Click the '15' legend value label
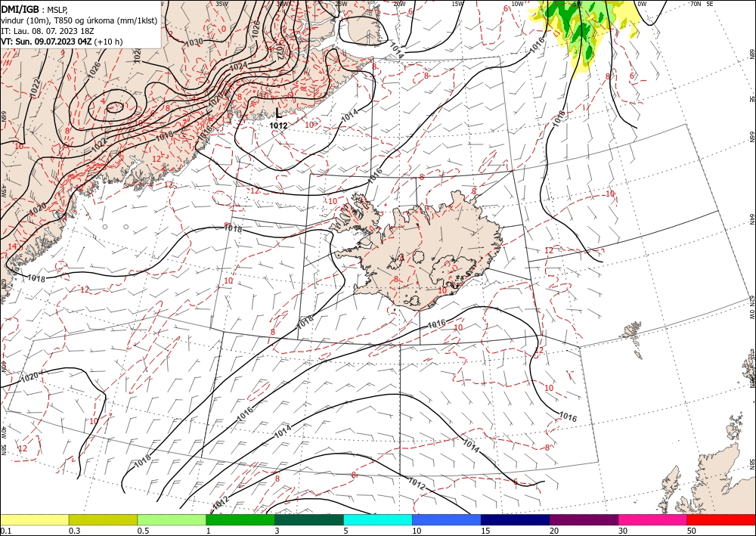The height and width of the screenshot is (536, 756). click(485, 531)
